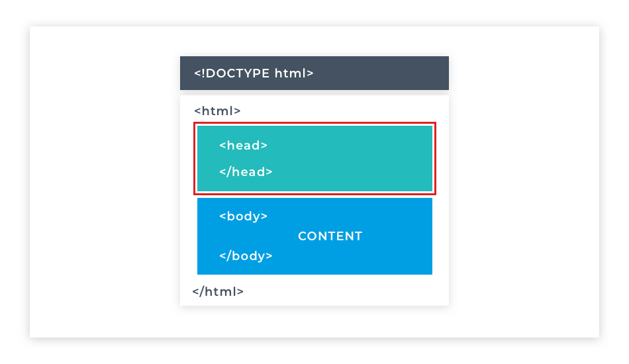
Task: Select the CONTENT label in the body block
Action: click(x=330, y=236)
